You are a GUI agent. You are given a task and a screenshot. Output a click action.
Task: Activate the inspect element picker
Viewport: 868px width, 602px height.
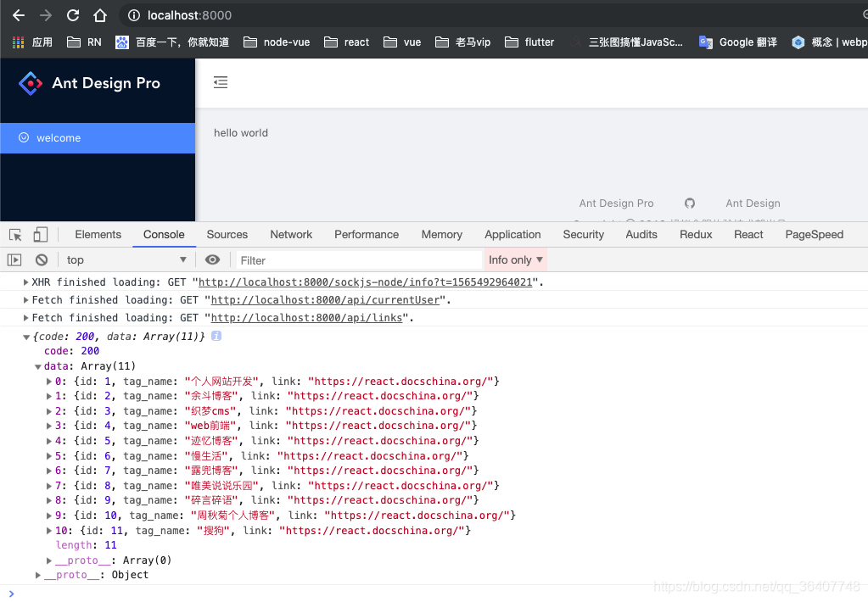click(x=15, y=235)
